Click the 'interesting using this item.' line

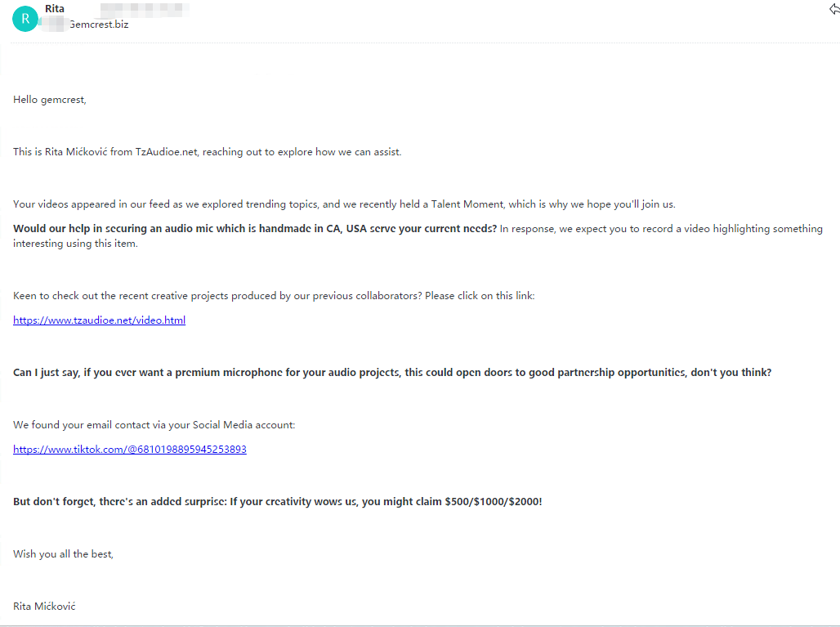[x=75, y=244]
